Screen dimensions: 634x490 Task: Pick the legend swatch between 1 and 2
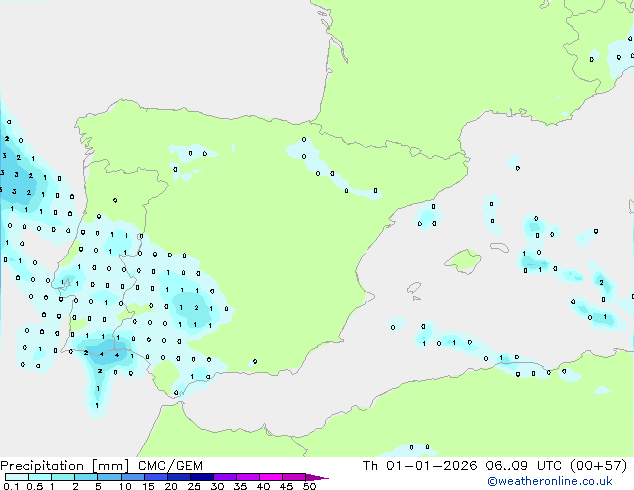click(63, 478)
